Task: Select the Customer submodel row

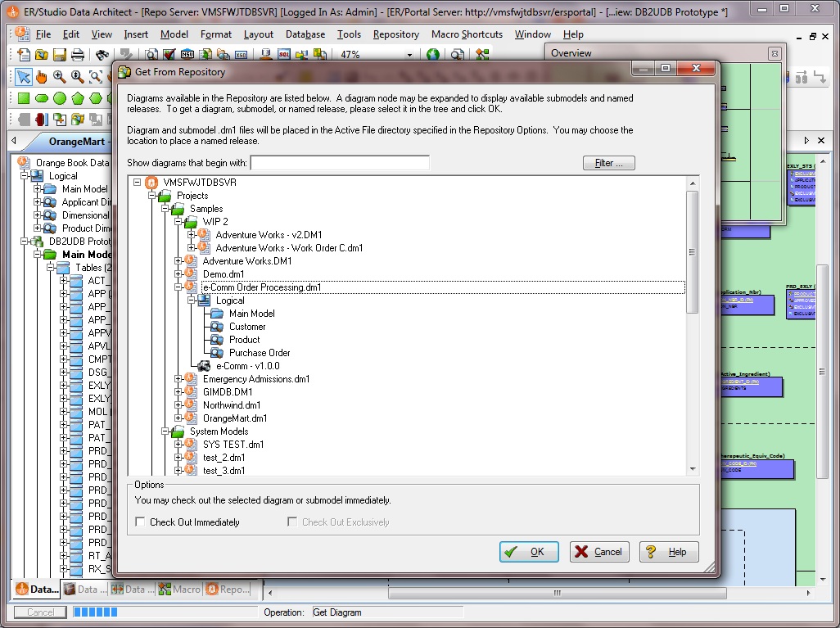Action: pyautogui.click(x=247, y=327)
